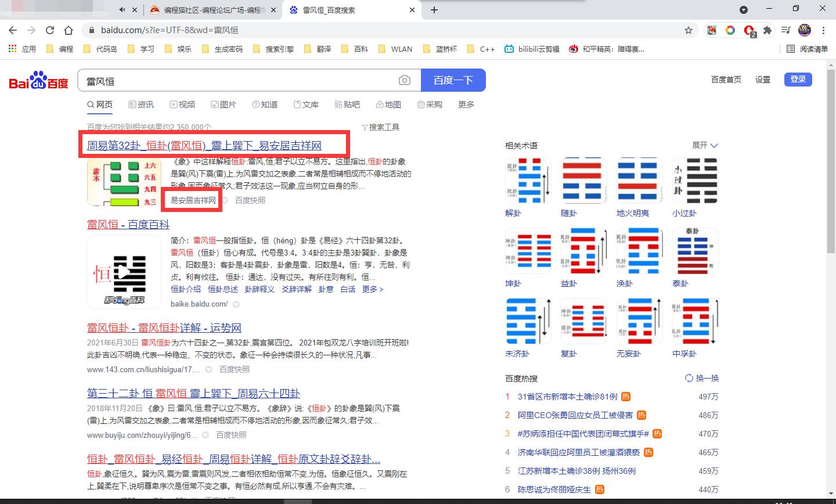836x504 pixels.
Task: Open the 代码岛 bookmark folder
Action: pos(100,49)
